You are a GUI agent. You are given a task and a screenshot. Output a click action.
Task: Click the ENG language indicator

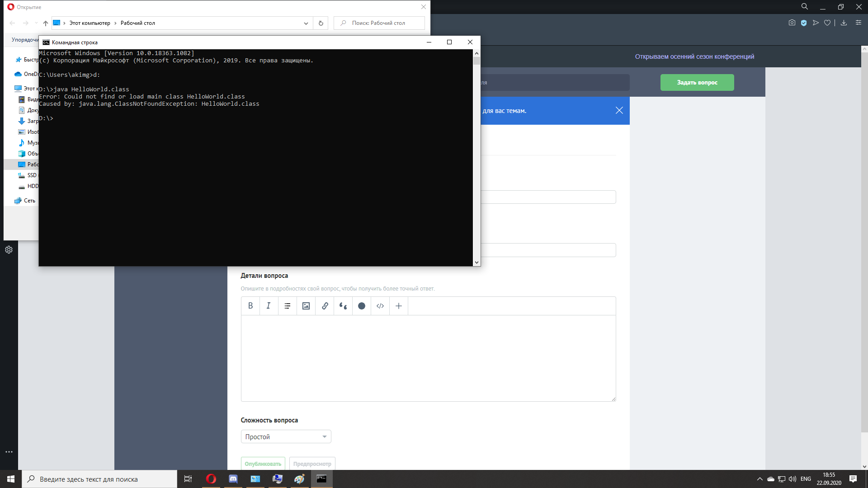point(806,479)
